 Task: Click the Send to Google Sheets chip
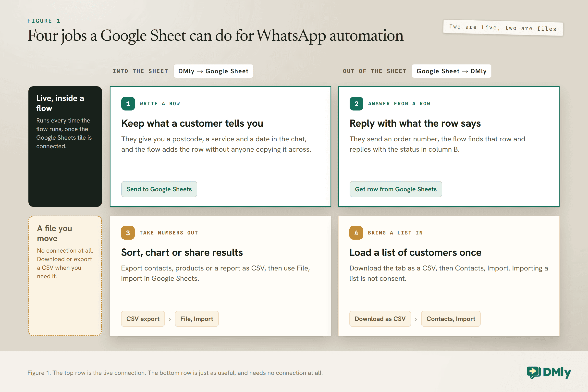click(x=159, y=189)
